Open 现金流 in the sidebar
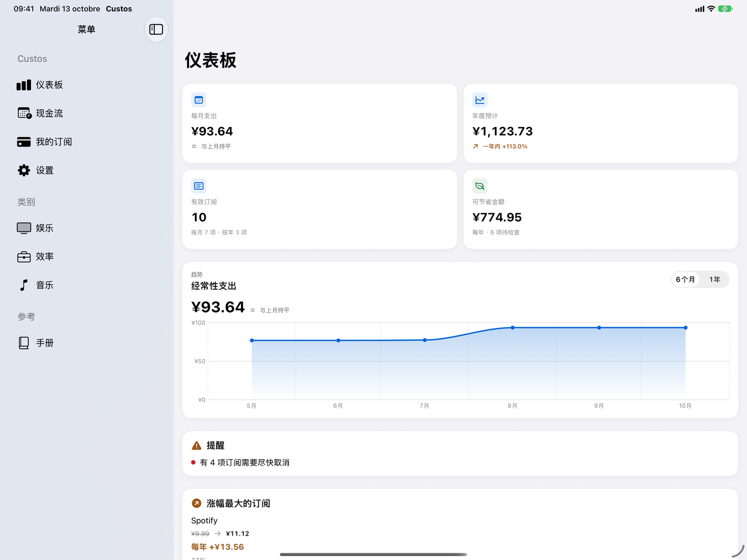The image size is (747, 560). click(x=87, y=113)
